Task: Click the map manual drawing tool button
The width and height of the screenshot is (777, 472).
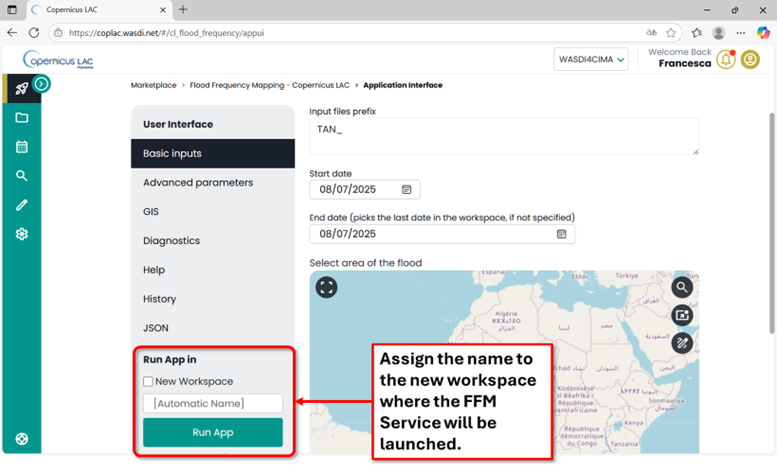Action: pyautogui.click(x=682, y=343)
